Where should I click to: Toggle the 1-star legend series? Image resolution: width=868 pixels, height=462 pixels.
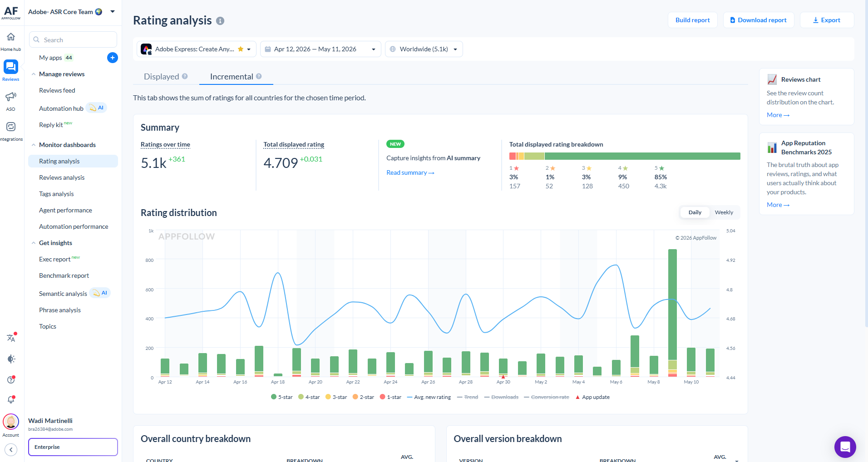pyautogui.click(x=391, y=397)
